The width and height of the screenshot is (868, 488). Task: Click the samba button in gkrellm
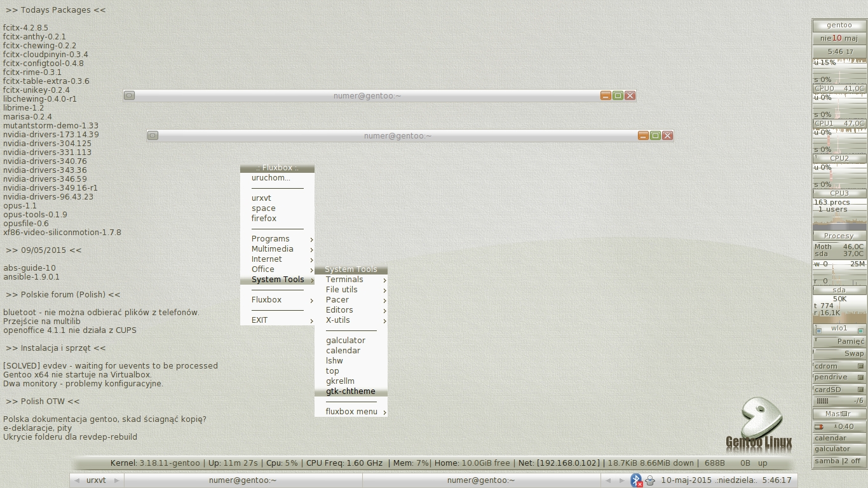click(x=839, y=461)
